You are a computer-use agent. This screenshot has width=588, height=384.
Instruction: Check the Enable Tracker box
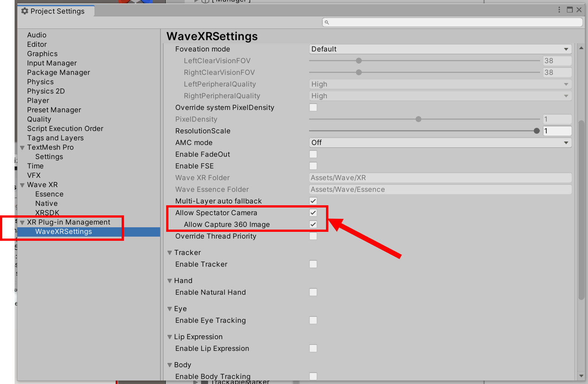pos(313,264)
